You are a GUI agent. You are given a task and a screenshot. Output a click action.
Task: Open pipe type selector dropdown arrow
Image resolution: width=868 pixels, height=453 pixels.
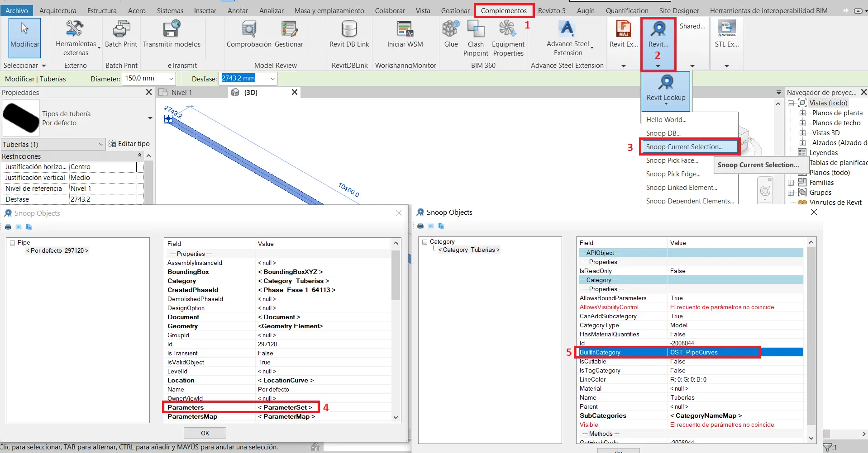tap(150, 118)
